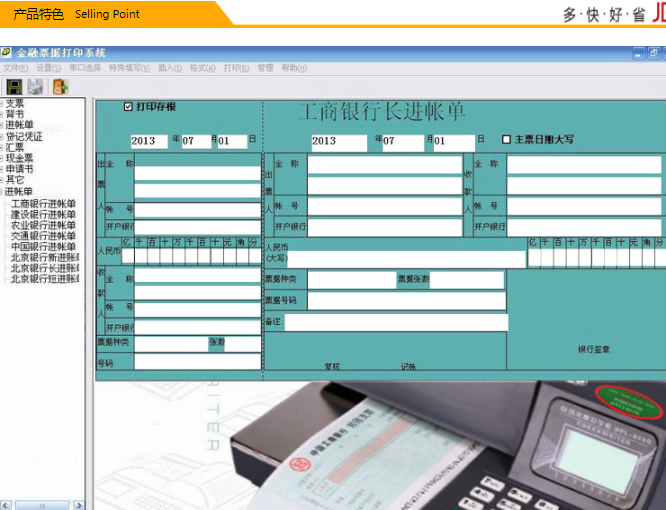
Task: Open the 设置(S) menu
Action: coord(48,68)
